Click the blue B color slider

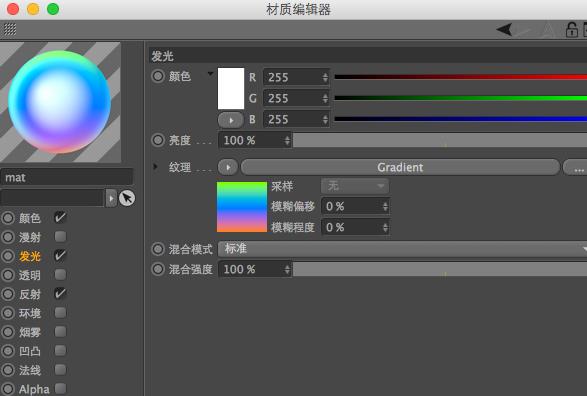coord(460,119)
